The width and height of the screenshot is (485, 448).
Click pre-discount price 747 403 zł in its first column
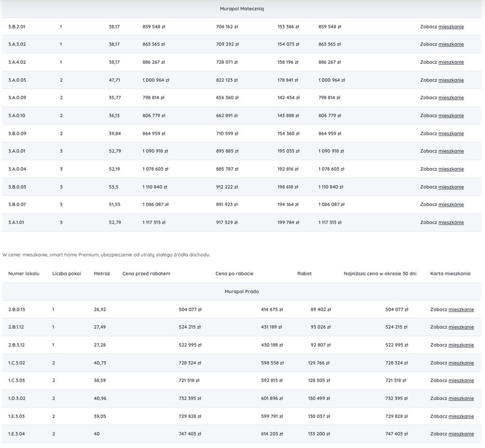tap(190, 434)
